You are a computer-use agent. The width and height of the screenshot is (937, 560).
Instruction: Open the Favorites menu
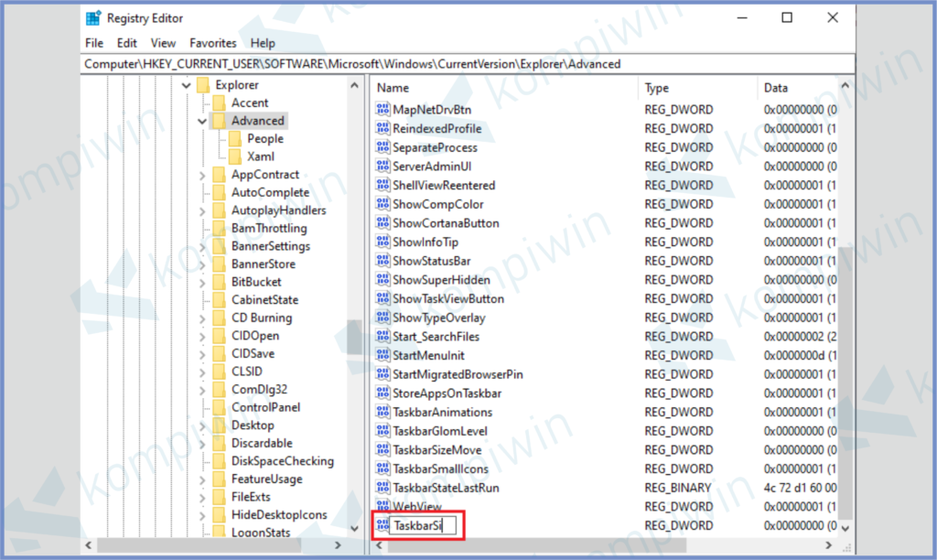(212, 43)
